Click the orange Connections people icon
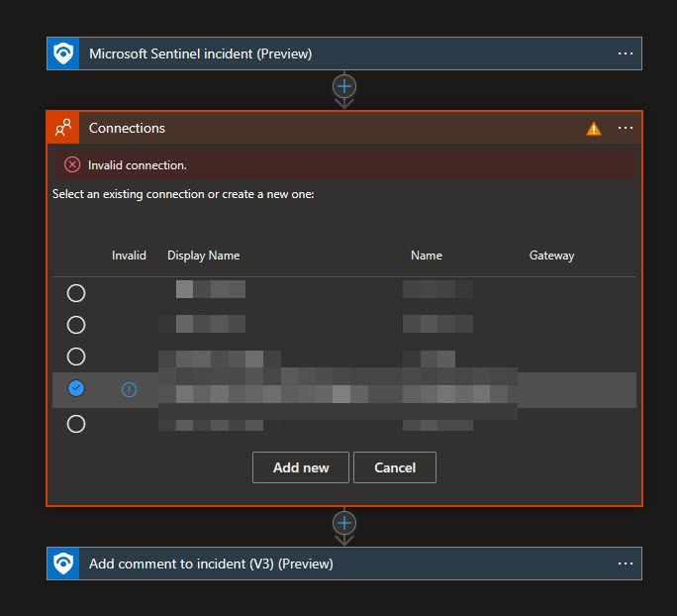 coord(63,128)
